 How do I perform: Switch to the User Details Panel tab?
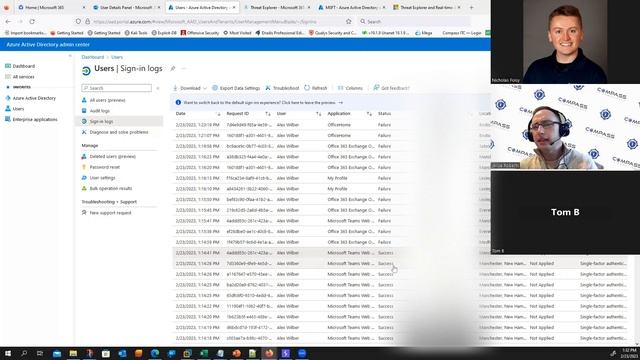tap(126, 7)
